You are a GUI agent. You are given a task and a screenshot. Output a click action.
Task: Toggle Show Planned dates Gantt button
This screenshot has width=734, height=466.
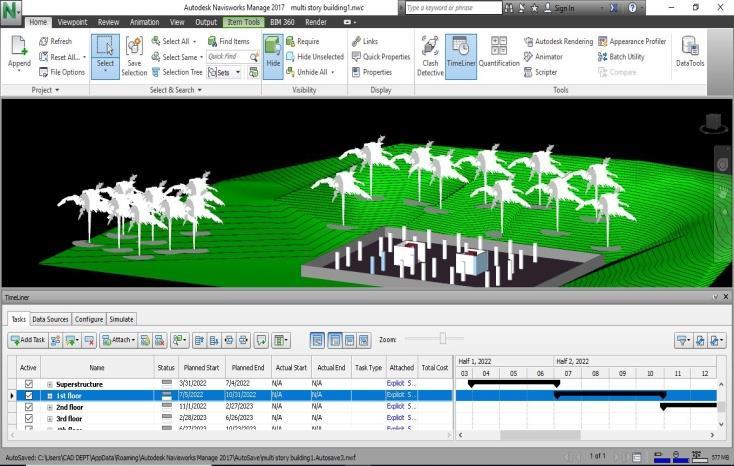point(335,340)
